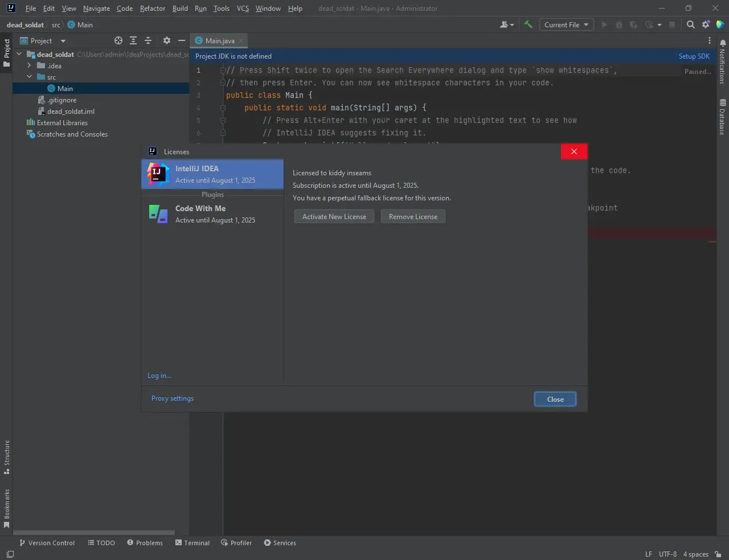Open IDE settings gear in top toolbar
The image size is (729, 560).
[706, 24]
